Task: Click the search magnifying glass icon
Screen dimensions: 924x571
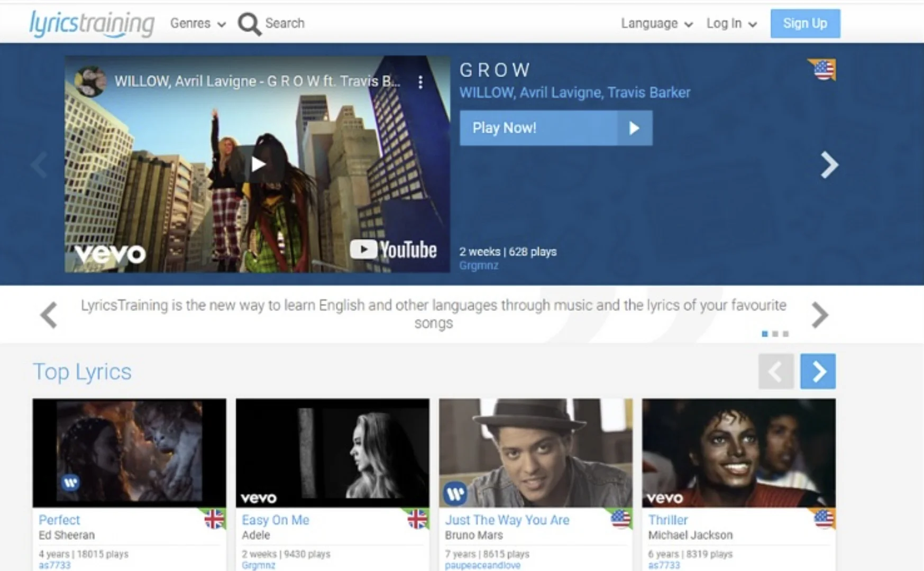Action: pos(249,24)
